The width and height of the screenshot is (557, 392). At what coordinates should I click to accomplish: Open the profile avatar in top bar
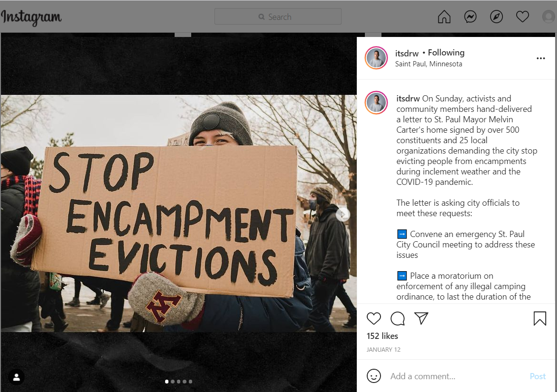click(549, 16)
